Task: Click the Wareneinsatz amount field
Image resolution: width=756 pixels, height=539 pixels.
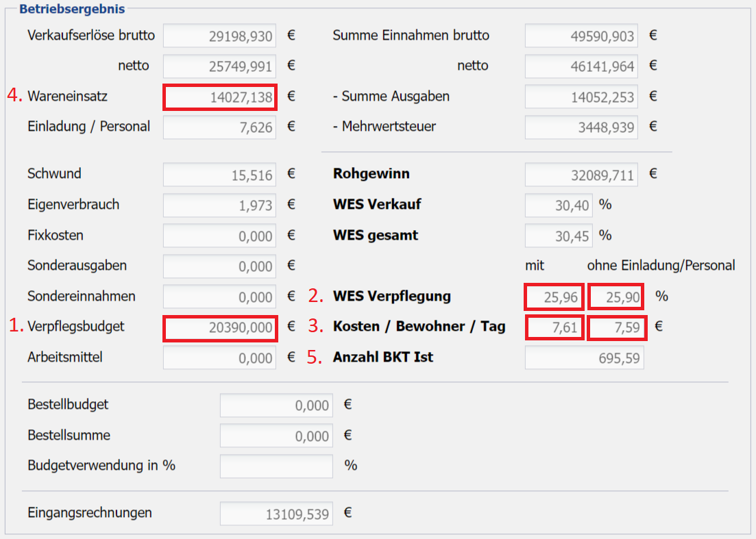Action: pos(219,97)
